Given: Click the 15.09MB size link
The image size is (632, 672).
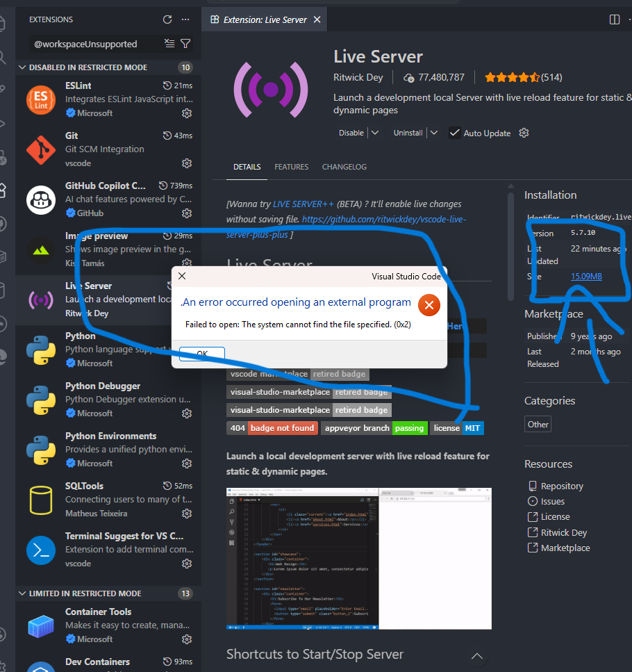Looking at the screenshot, I should pos(586,277).
